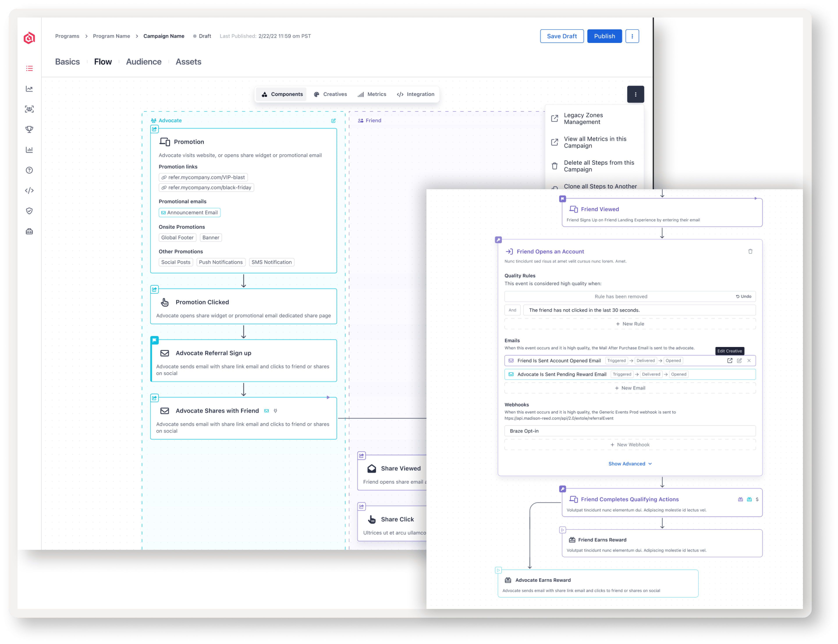Edit the Advocate zone via pencil icon

pyautogui.click(x=333, y=120)
